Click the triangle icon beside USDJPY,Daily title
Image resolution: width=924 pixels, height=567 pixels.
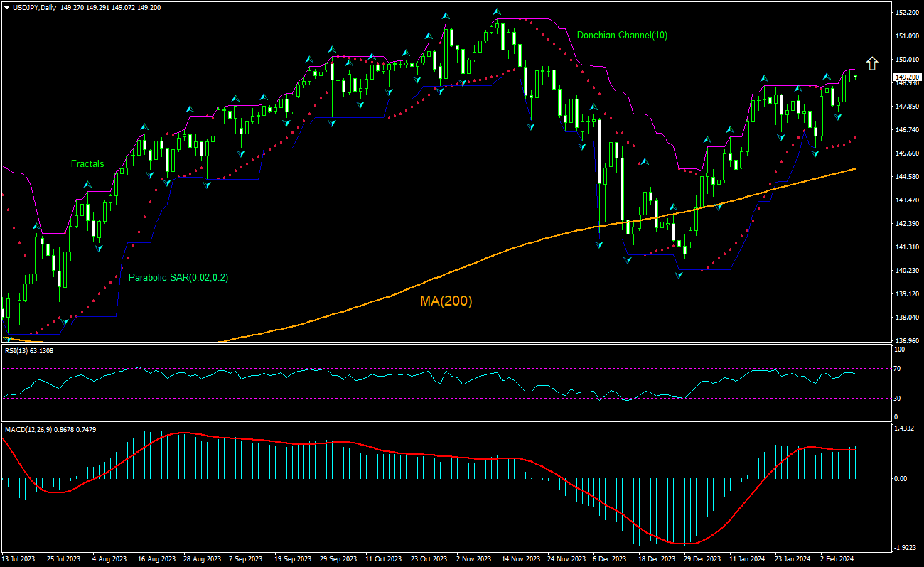[6, 6]
